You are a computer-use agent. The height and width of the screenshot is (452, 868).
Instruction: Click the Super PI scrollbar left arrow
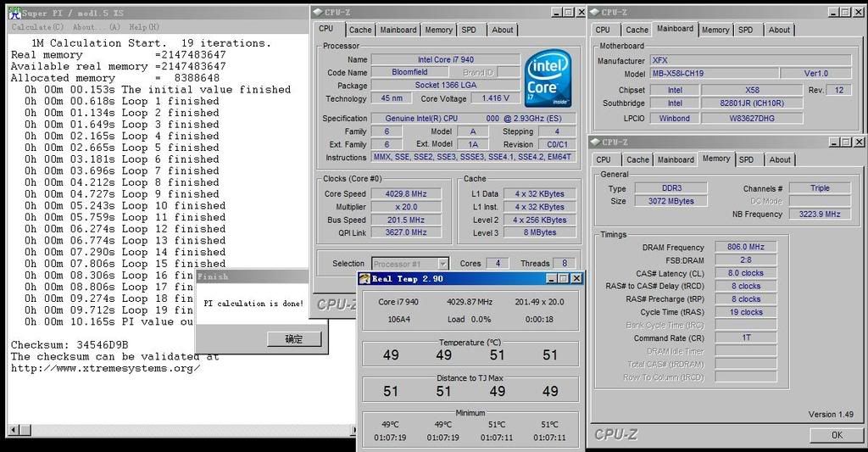pyautogui.click(x=14, y=429)
